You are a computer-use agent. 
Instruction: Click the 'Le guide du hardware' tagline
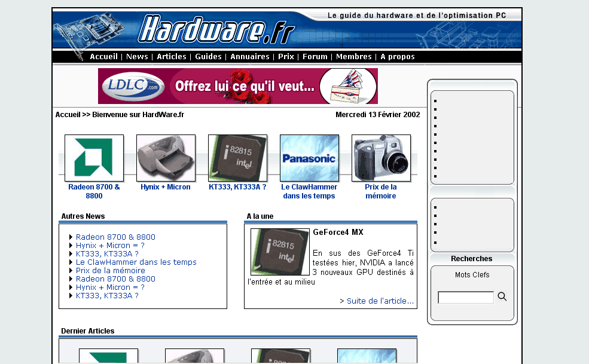click(x=417, y=16)
